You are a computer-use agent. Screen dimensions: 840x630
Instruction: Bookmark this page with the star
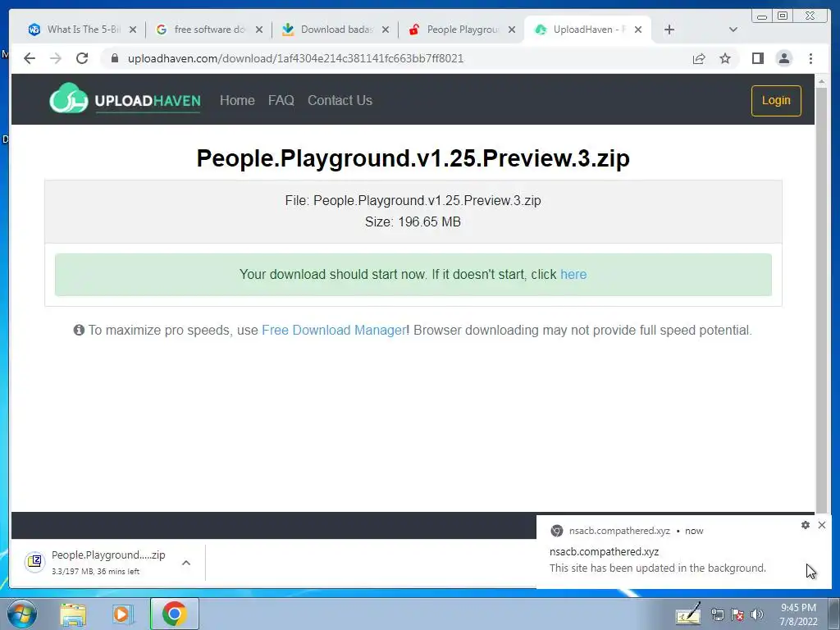tap(725, 58)
